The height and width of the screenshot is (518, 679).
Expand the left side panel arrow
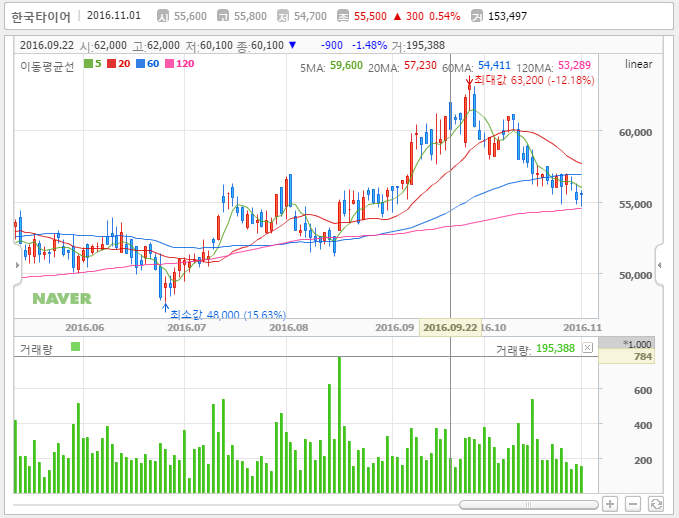pos(17,265)
